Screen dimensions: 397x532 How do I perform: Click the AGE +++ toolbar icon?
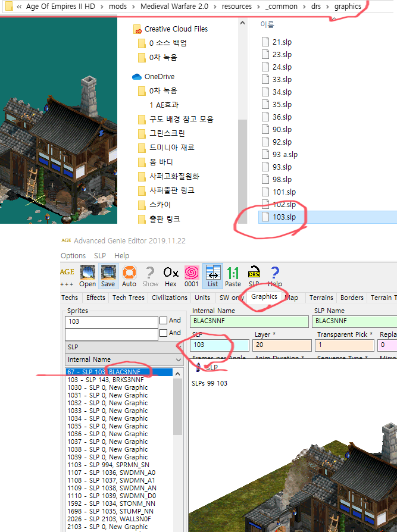tap(67, 276)
